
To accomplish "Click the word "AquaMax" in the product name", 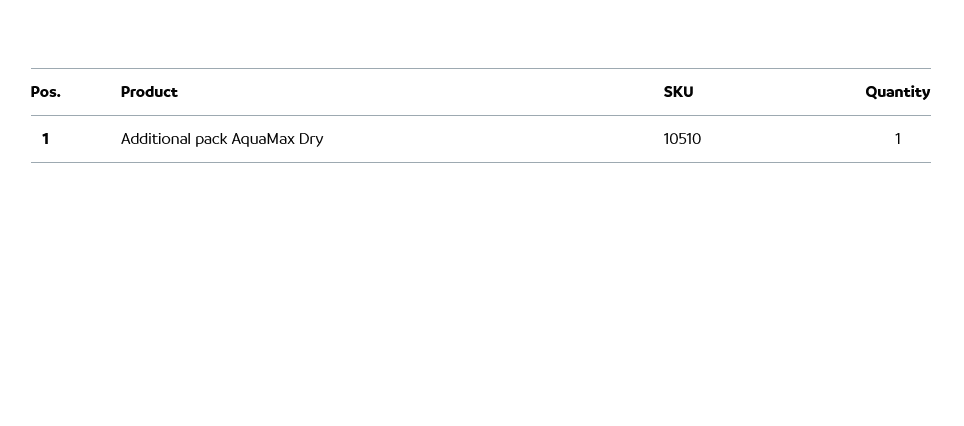I will pyautogui.click(x=263, y=139).
